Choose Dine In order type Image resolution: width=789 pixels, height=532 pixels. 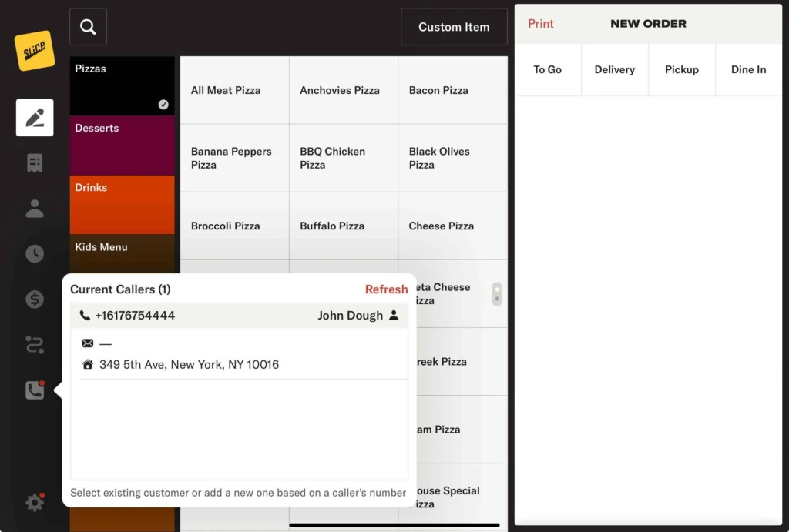[748, 69]
